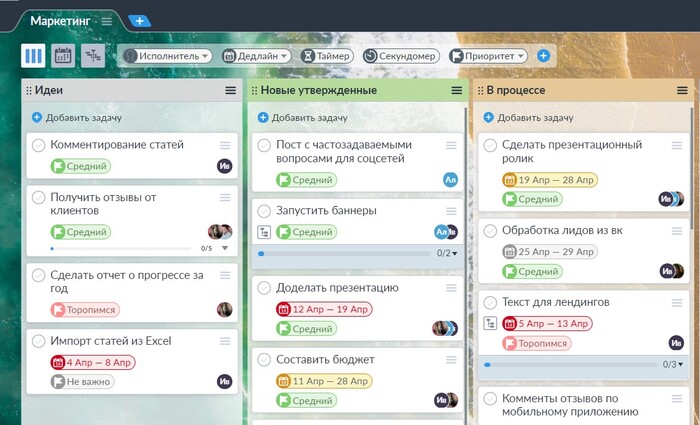Add a new board tab with plus icon
The height and width of the screenshot is (425, 700).
(x=140, y=21)
